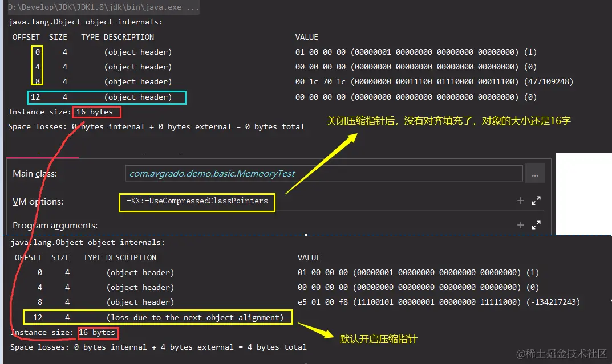Click the value -134217243 in the bottom output
Image resolution: width=612 pixels, height=364 pixels.
pyautogui.click(x=553, y=302)
